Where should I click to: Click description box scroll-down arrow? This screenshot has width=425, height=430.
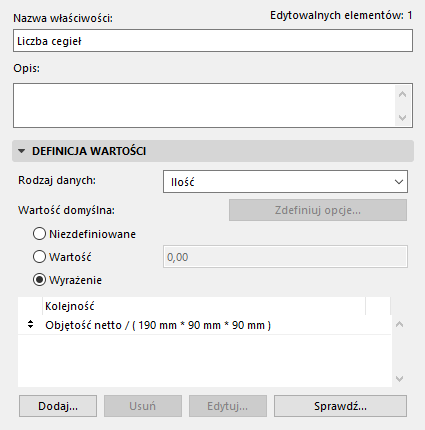(x=402, y=118)
